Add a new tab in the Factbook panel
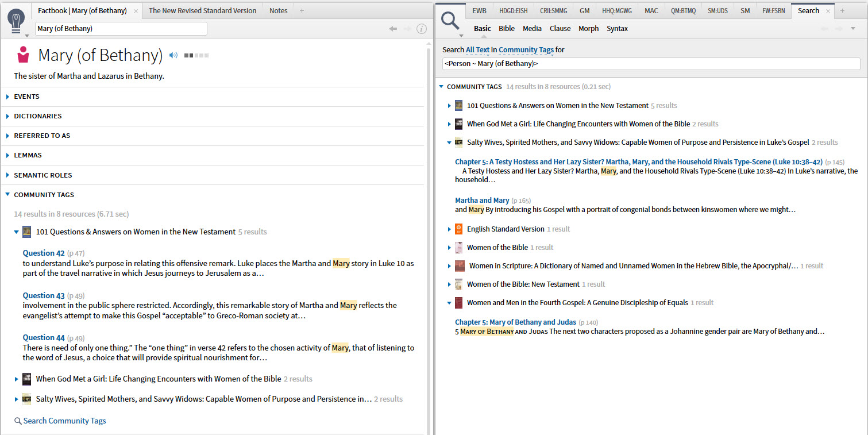 pyautogui.click(x=302, y=11)
